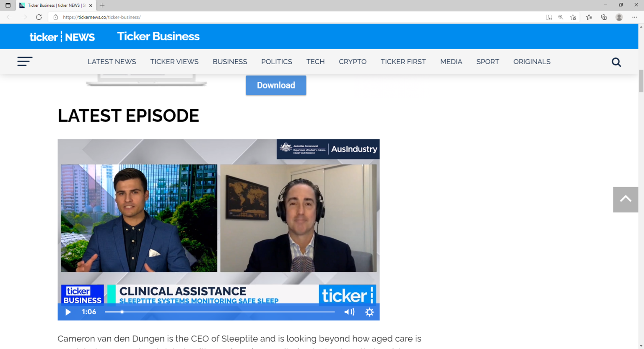
Task: Mute the video volume icon
Action: pos(349,312)
